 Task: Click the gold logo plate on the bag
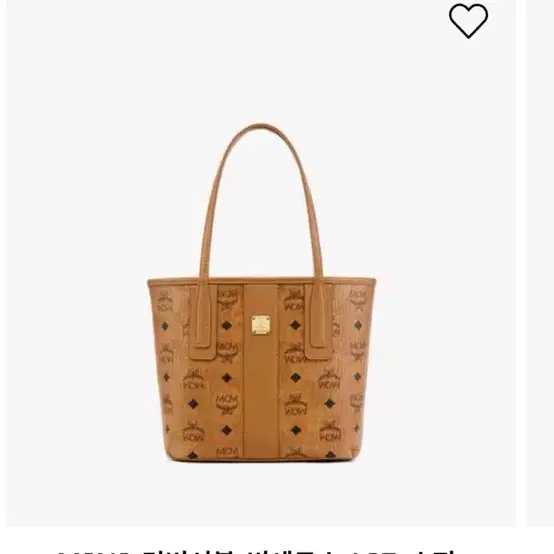click(x=261, y=325)
